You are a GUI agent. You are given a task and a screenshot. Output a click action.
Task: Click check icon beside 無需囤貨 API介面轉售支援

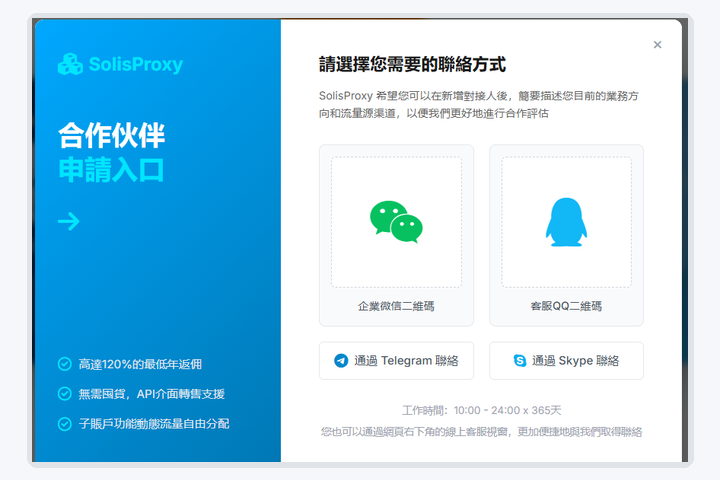[x=65, y=394]
